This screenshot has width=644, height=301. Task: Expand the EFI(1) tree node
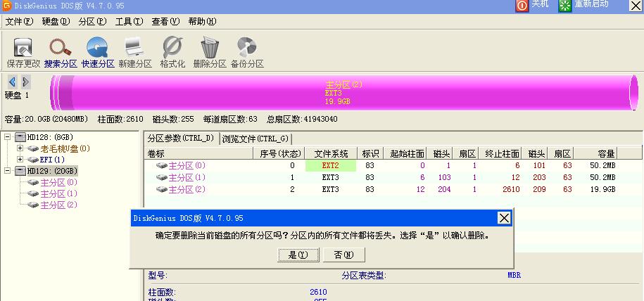pyautogui.click(x=20, y=159)
